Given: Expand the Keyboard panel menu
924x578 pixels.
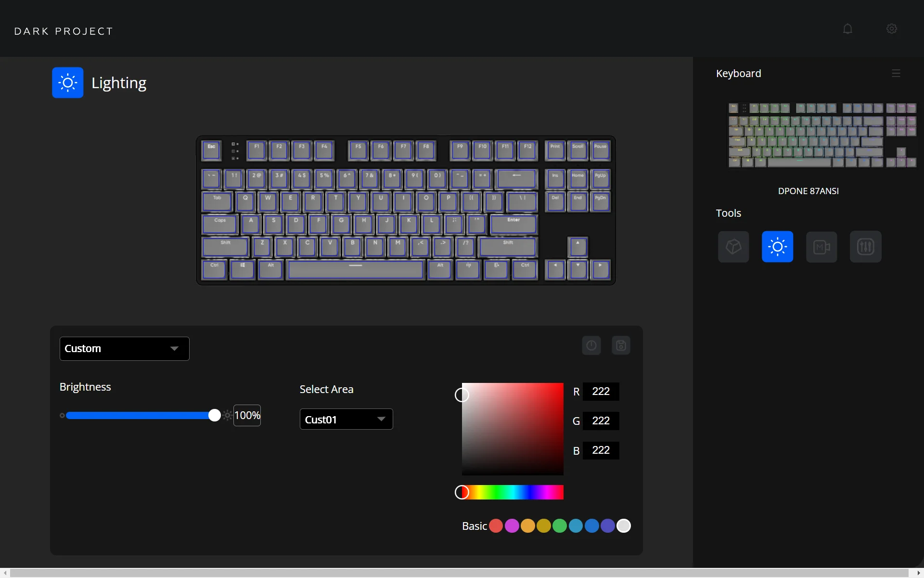Looking at the screenshot, I should 896,73.
